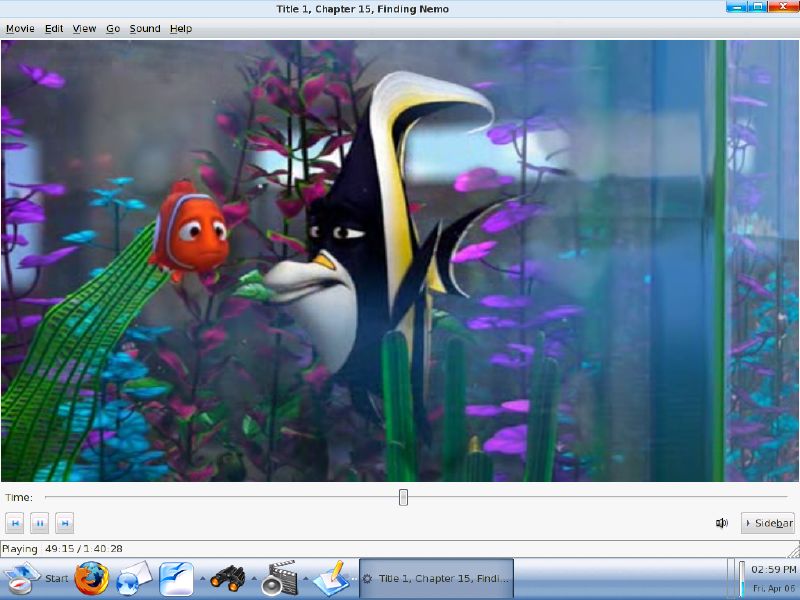Skip to the previous chapter
Image resolution: width=800 pixels, height=600 pixels.
pyautogui.click(x=15, y=523)
